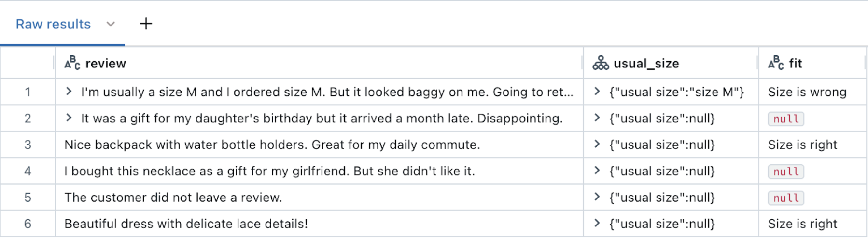The image size is (868, 238).
Task: Expand the usual_size struct in row 6
Action: click(x=597, y=224)
